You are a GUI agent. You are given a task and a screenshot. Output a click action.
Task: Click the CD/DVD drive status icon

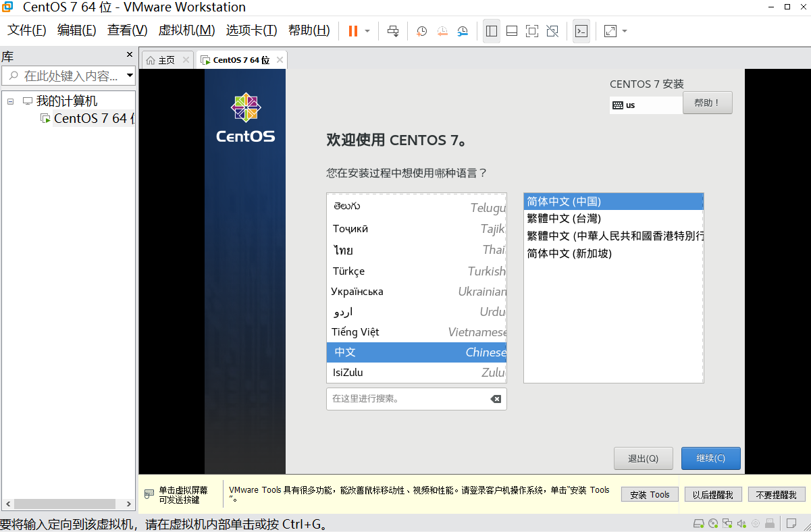point(714,524)
